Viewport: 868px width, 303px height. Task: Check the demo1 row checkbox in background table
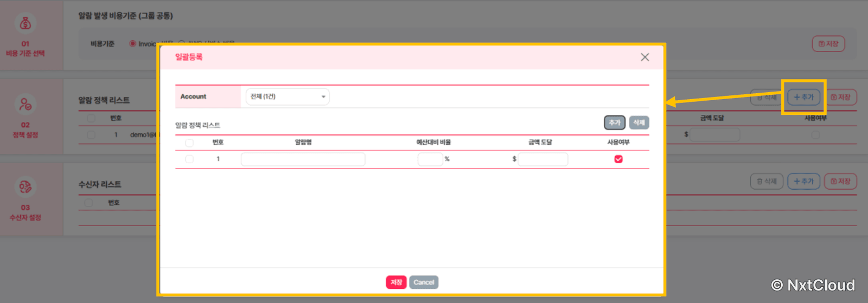tap(91, 134)
